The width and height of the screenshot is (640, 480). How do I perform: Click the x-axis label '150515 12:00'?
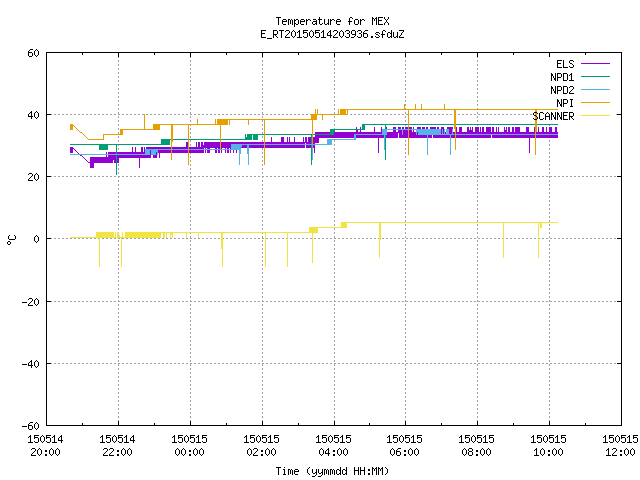[620, 446]
